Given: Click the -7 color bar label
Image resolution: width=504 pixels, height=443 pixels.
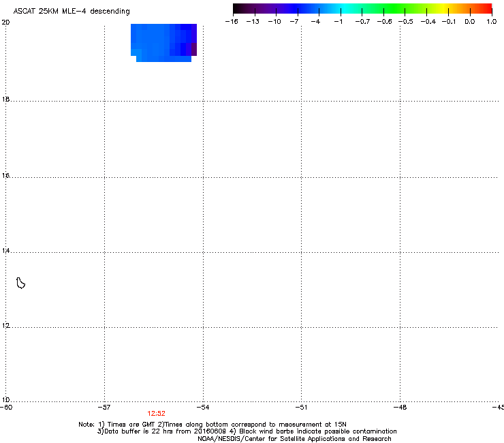Looking at the screenshot, I should (x=294, y=22).
